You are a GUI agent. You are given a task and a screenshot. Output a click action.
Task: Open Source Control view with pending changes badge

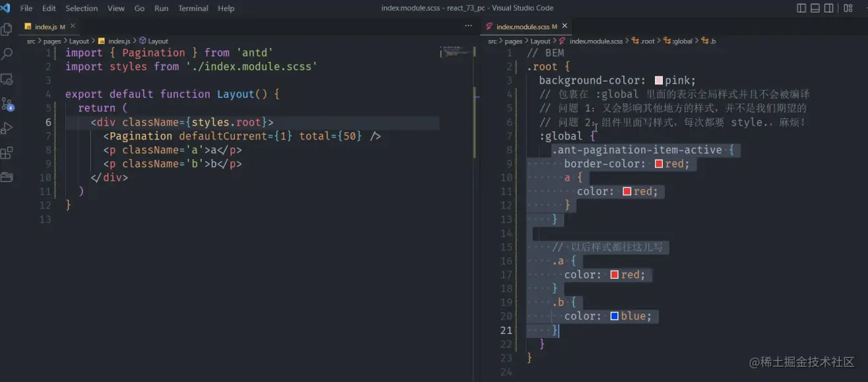point(7,103)
